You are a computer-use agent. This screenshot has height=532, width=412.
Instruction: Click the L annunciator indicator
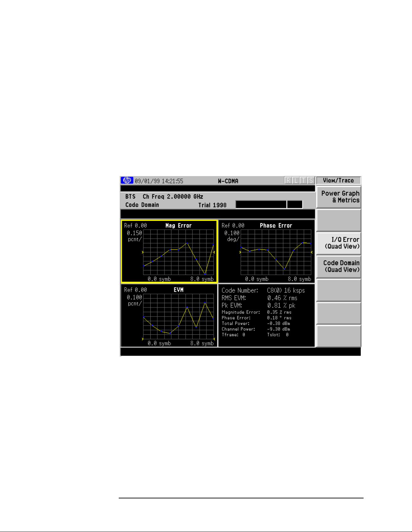pyautogui.click(x=296, y=181)
